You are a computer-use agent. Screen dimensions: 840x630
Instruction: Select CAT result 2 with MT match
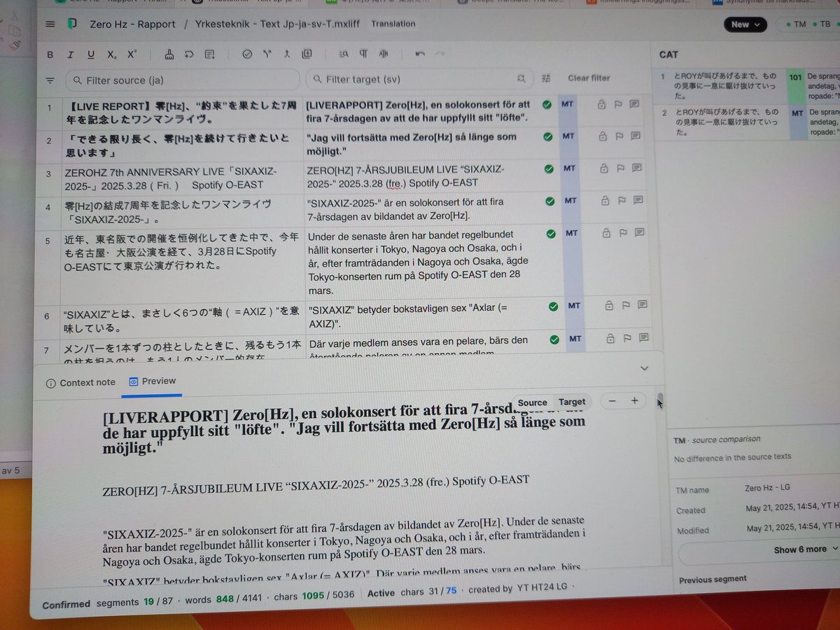pyautogui.click(x=747, y=122)
